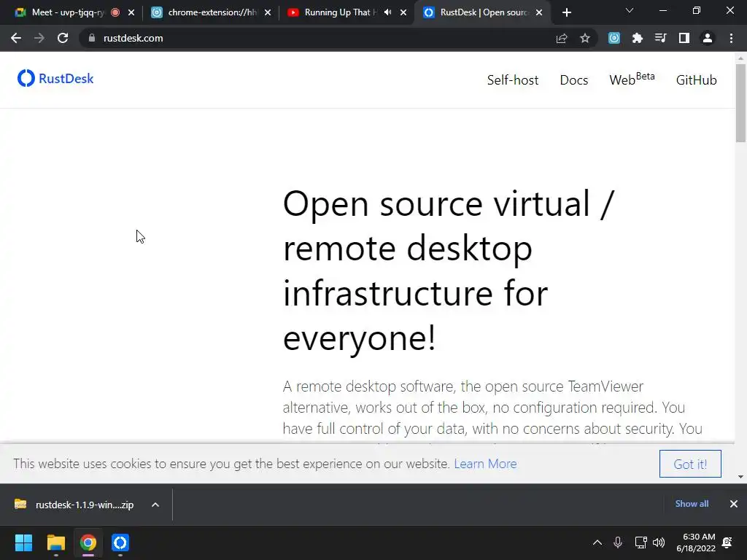Open the RustDesk app from the taskbar
Screen dimensions: 747x560
coord(120,542)
